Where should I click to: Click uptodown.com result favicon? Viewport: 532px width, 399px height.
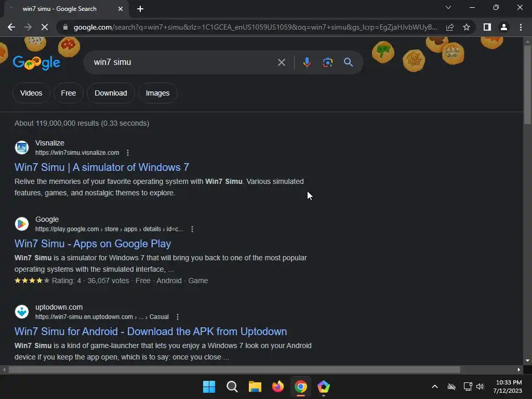[x=22, y=312]
